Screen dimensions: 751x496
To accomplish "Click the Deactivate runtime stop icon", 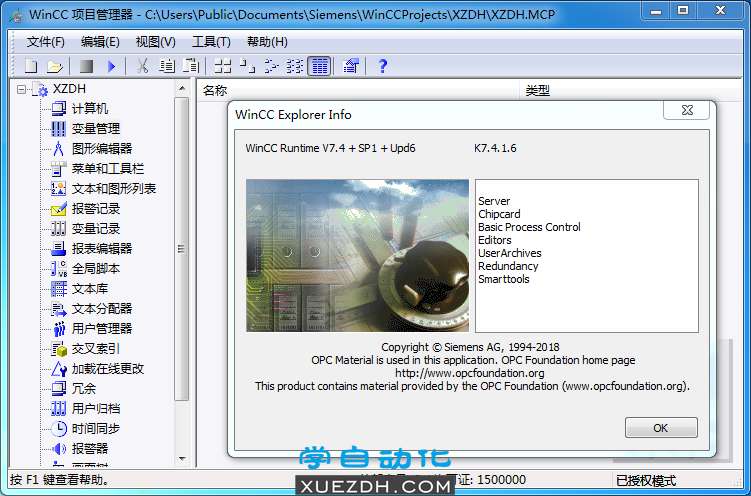I will (86, 66).
